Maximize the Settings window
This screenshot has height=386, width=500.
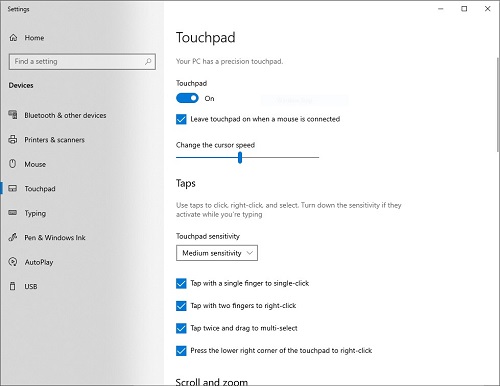click(464, 9)
